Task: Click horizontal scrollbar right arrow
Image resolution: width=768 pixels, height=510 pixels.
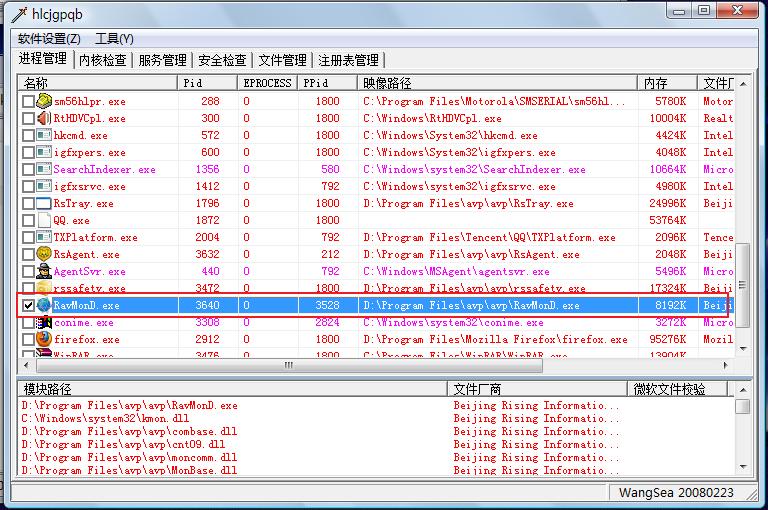Action: (x=725, y=365)
